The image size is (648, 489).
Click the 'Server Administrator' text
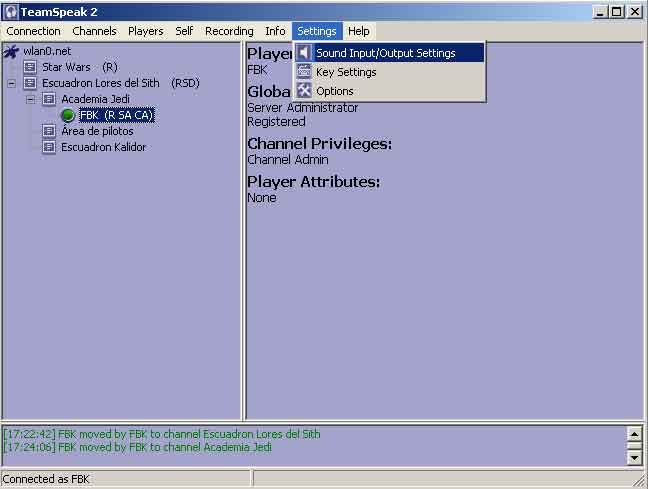click(x=303, y=108)
